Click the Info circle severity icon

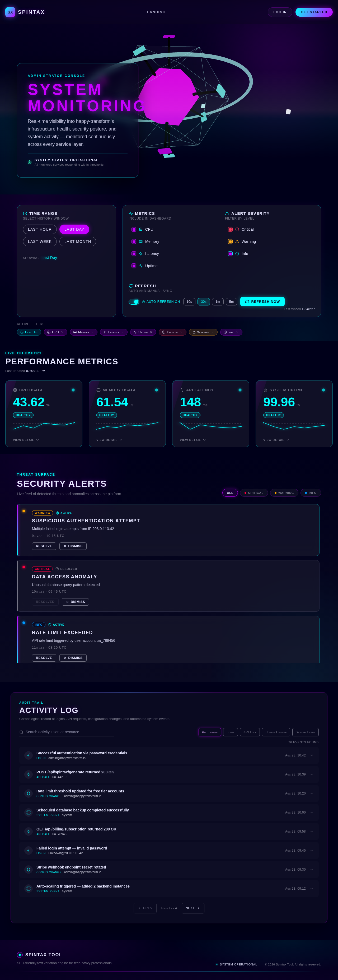click(237, 254)
